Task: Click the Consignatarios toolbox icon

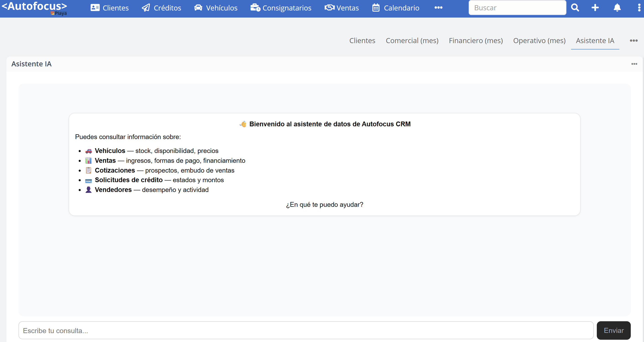Action: (254, 8)
